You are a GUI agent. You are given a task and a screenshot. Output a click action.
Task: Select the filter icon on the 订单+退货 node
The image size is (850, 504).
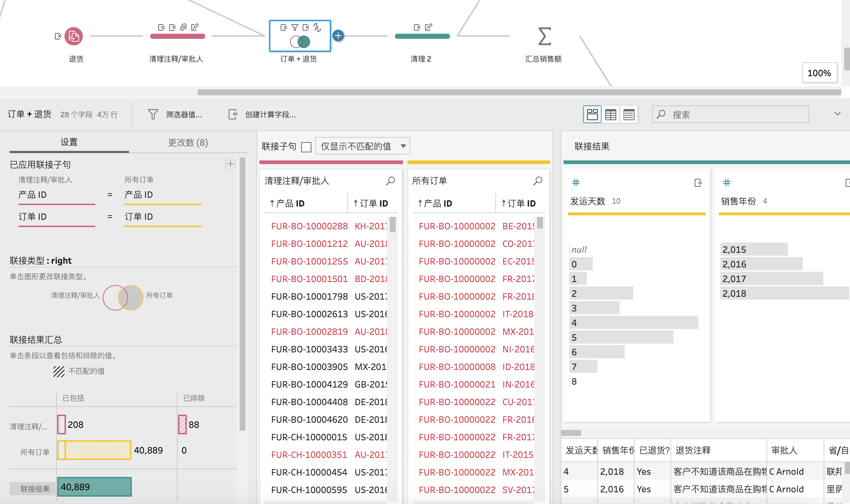click(294, 27)
